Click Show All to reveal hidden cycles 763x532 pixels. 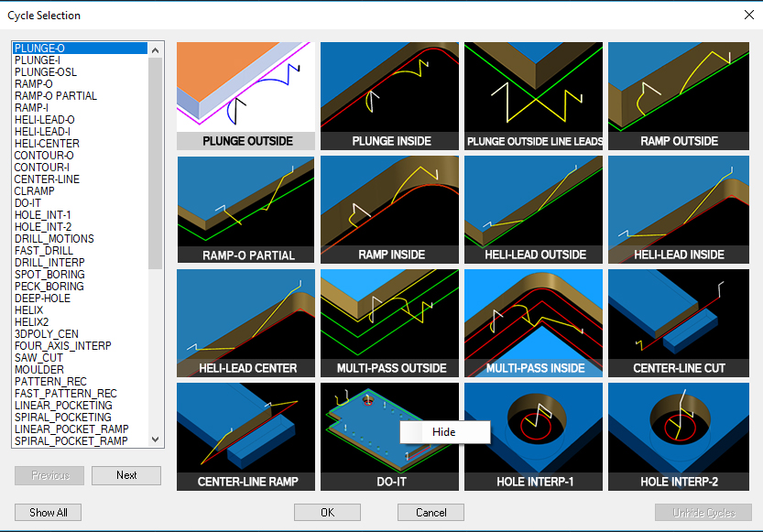[48, 512]
